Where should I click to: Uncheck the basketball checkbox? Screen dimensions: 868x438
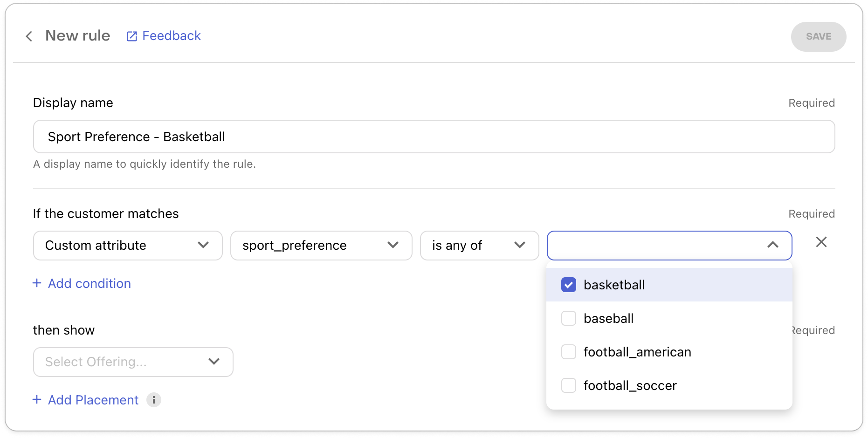569,285
